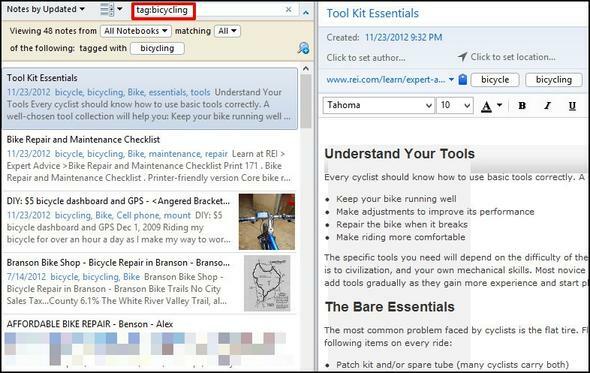
Task: Click the font color A icon
Action: (487, 107)
